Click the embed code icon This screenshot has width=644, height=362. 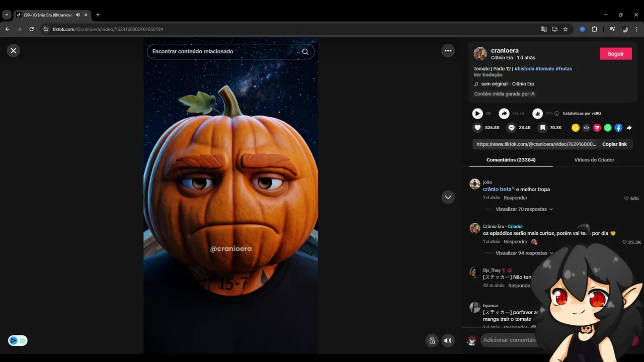[x=586, y=128]
